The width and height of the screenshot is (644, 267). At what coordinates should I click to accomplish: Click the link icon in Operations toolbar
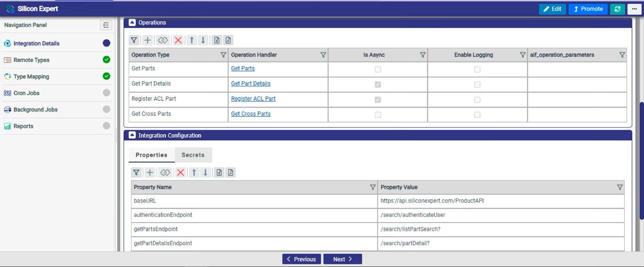coord(163,40)
